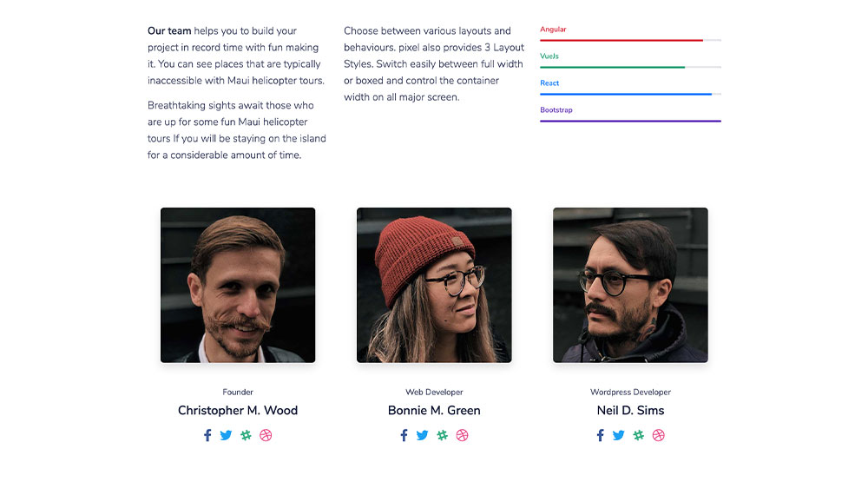Open Bonnie M. Green's Twitter icon
This screenshot has width=868, height=482.
(x=423, y=435)
